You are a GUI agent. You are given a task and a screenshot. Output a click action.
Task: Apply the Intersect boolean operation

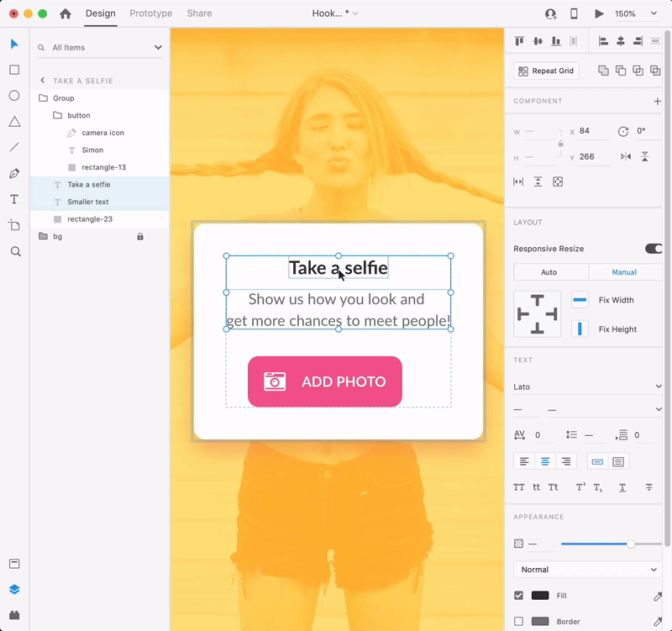[638, 71]
